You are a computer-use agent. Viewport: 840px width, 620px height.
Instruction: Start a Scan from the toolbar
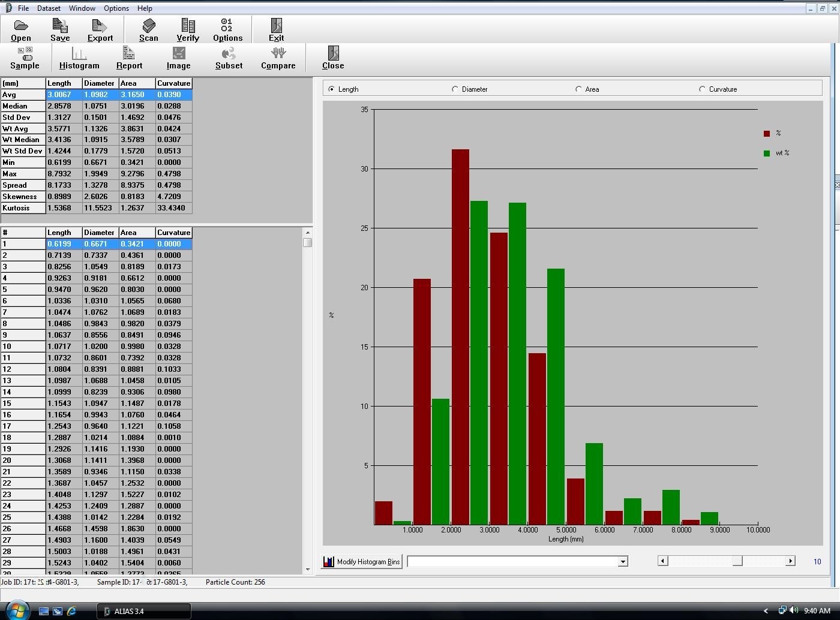coord(149,26)
